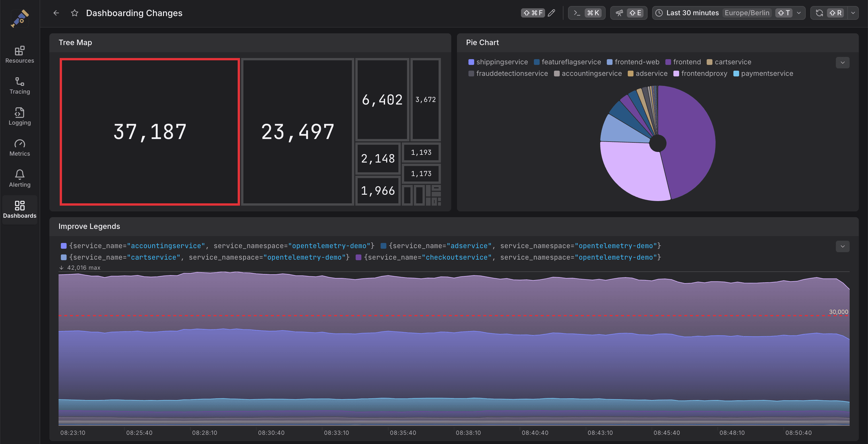This screenshot has height=444, width=868.
Task: Toggle the cartservice time series legend entry
Action: 205,257
